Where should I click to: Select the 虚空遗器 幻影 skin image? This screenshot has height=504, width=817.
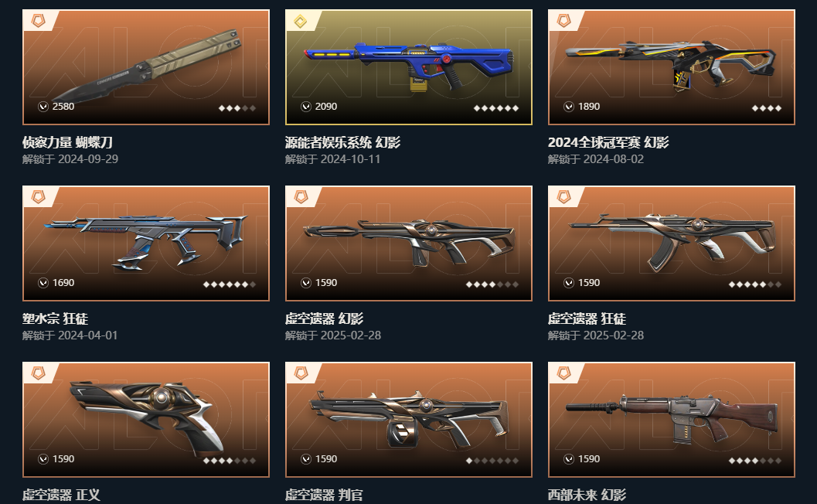(408, 243)
